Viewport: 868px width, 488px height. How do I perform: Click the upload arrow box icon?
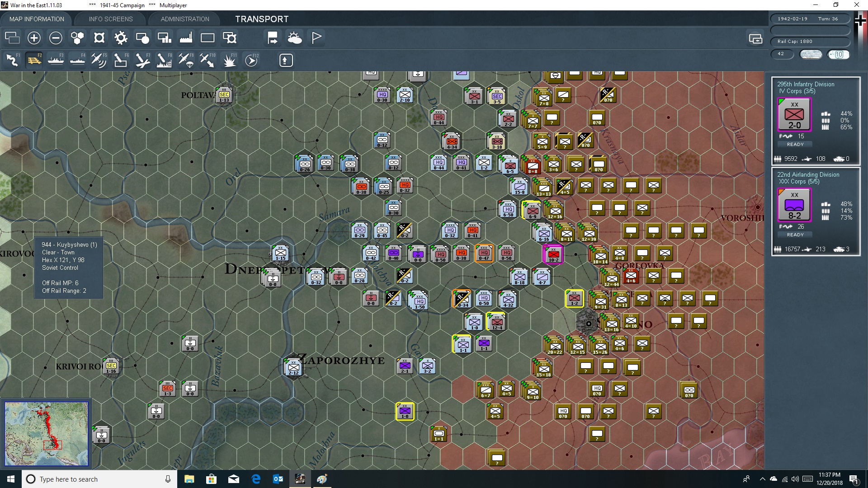286,60
